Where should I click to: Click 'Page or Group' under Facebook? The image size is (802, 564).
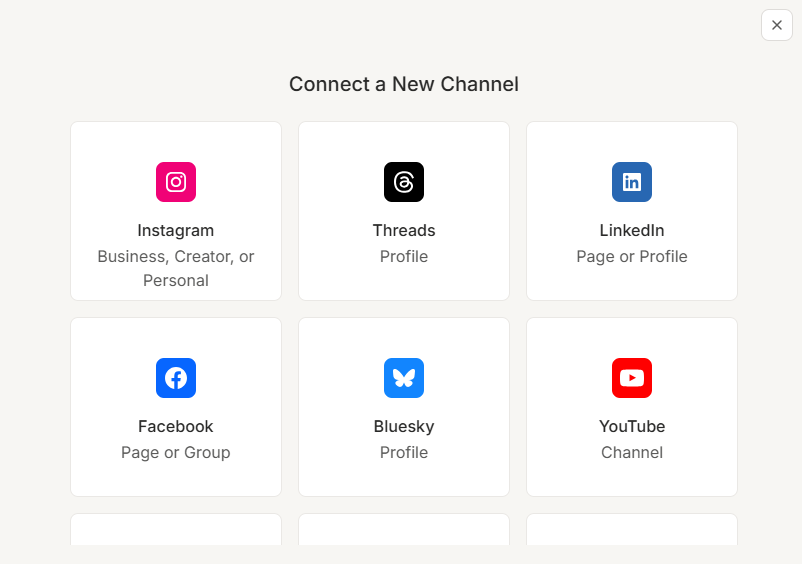coord(175,453)
